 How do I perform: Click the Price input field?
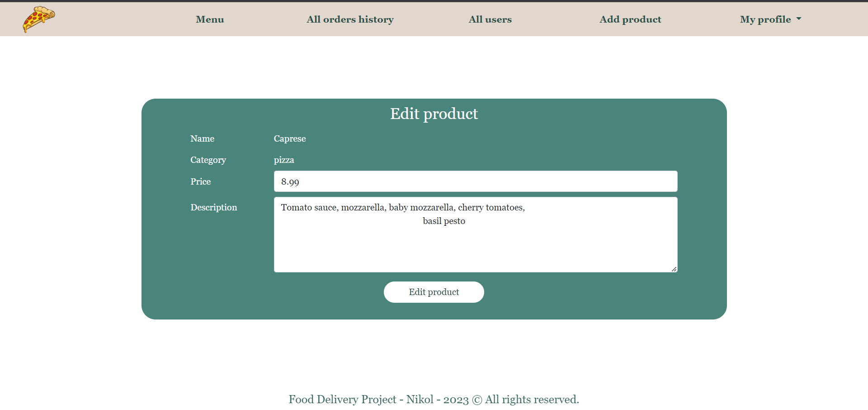[x=476, y=181]
